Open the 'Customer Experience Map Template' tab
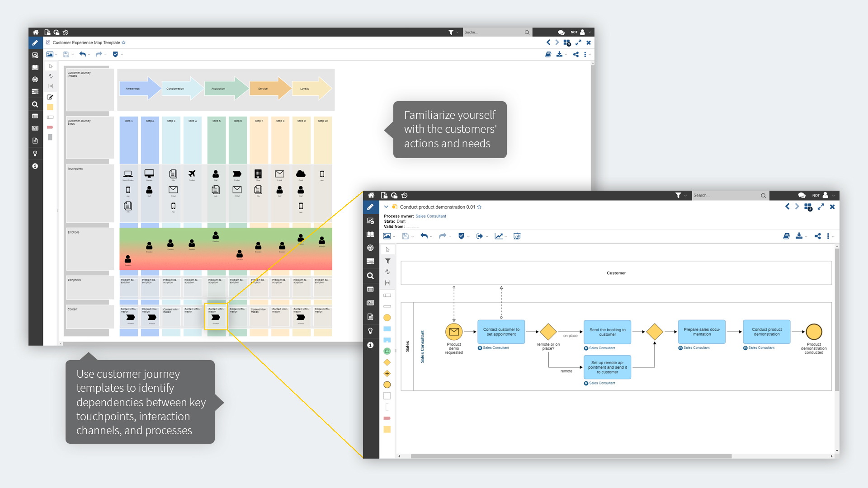Screen dimensions: 868x488 (86, 42)
